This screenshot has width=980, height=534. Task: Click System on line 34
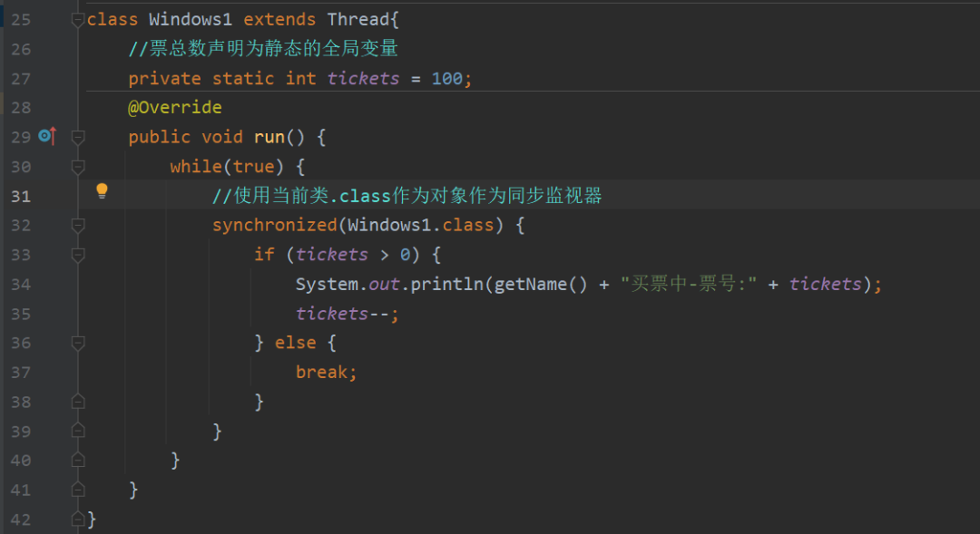coord(327,284)
